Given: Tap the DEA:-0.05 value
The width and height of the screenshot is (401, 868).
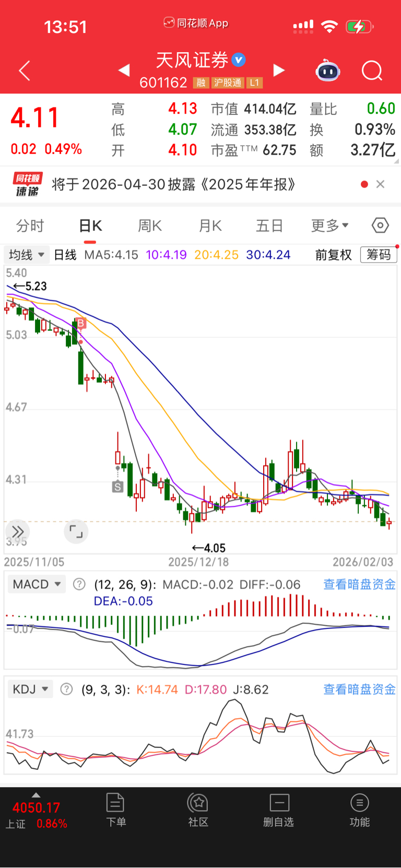Looking at the screenshot, I should click(x=123, y=601).
